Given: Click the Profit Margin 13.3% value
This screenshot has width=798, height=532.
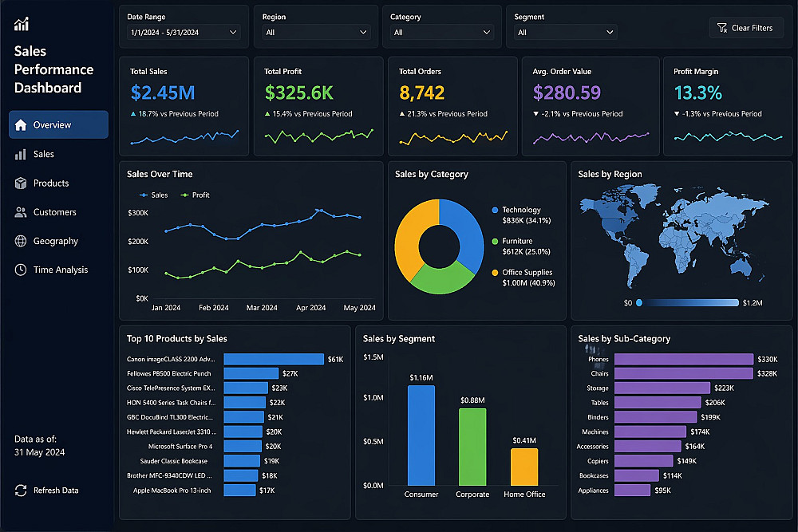Looking at the screenshot, I should 698,93.
